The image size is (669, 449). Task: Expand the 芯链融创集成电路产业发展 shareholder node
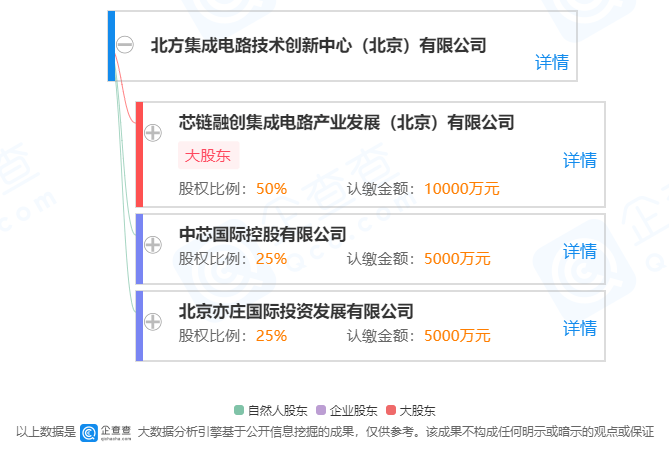tap(153, 133)
